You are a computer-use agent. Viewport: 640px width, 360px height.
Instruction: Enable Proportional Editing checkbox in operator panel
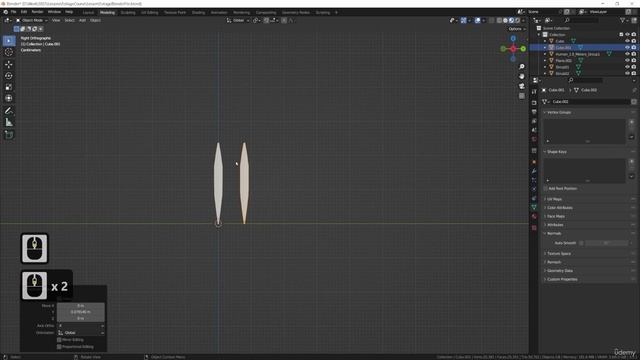pos(59,347)
